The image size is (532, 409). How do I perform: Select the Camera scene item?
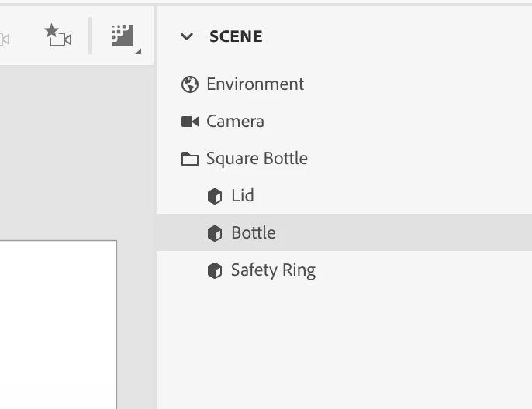[x=235, y=122]
